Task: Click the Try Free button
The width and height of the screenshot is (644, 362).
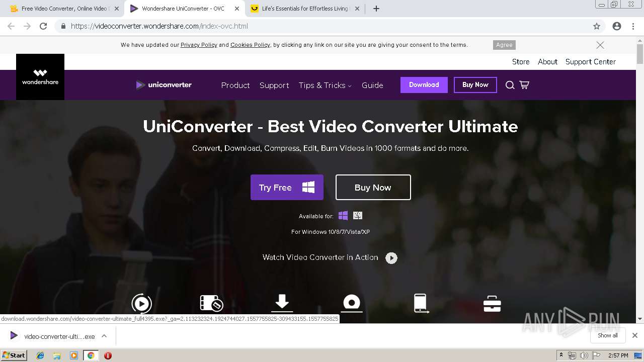Action: coord(287,188)
